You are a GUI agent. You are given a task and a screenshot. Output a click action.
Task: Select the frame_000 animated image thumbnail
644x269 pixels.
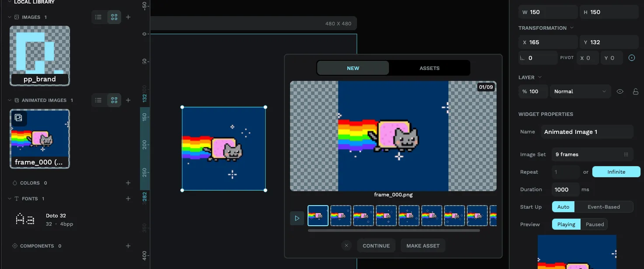(40, 139)
